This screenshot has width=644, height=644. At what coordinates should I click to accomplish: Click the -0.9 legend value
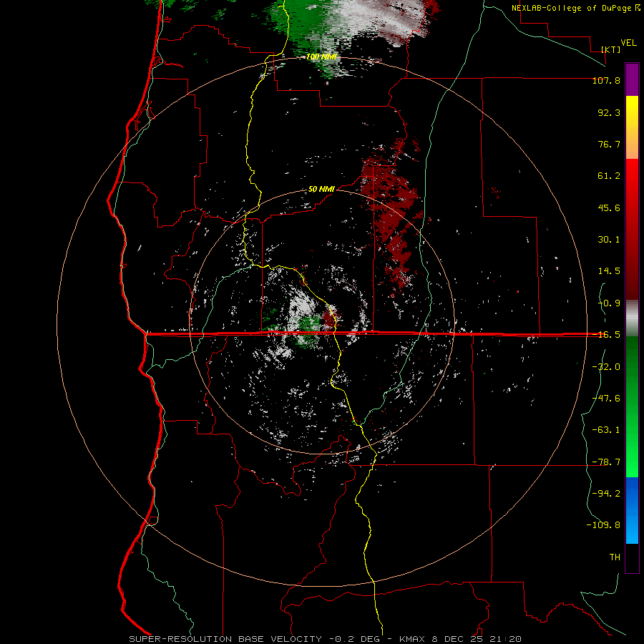coord(609,303)
